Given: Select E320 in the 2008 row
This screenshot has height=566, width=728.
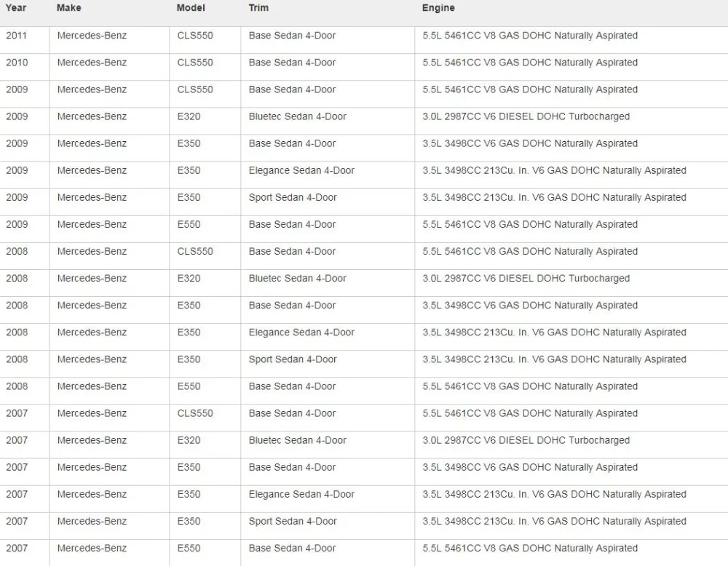Looking at the screenshot, I should [189, 278].
